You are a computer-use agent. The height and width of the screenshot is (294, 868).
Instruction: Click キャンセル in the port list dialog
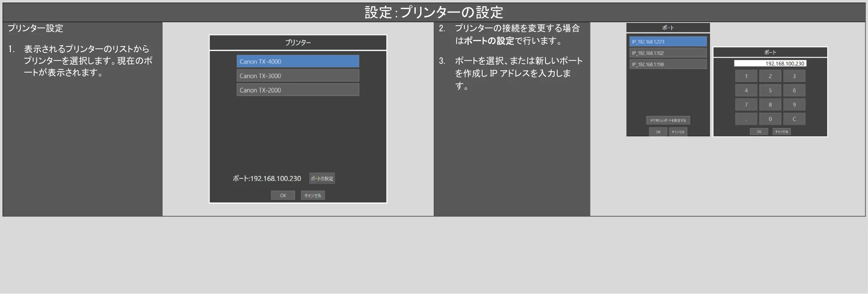coord(678,132)
